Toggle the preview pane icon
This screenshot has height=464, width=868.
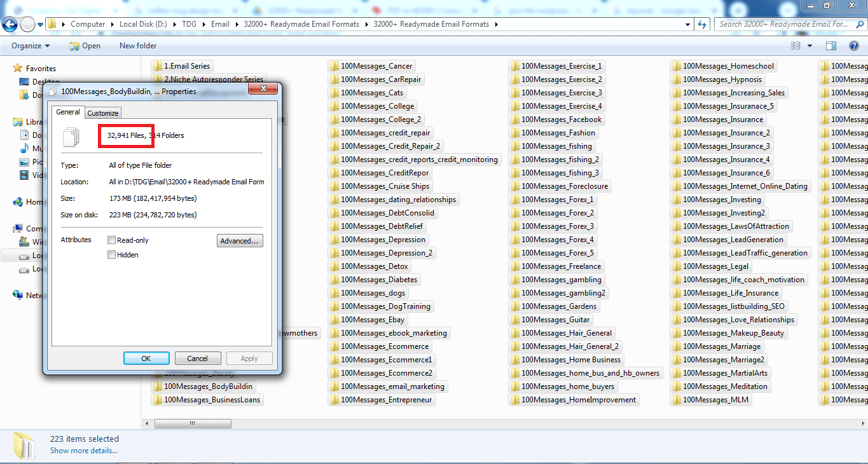point(830,46)
